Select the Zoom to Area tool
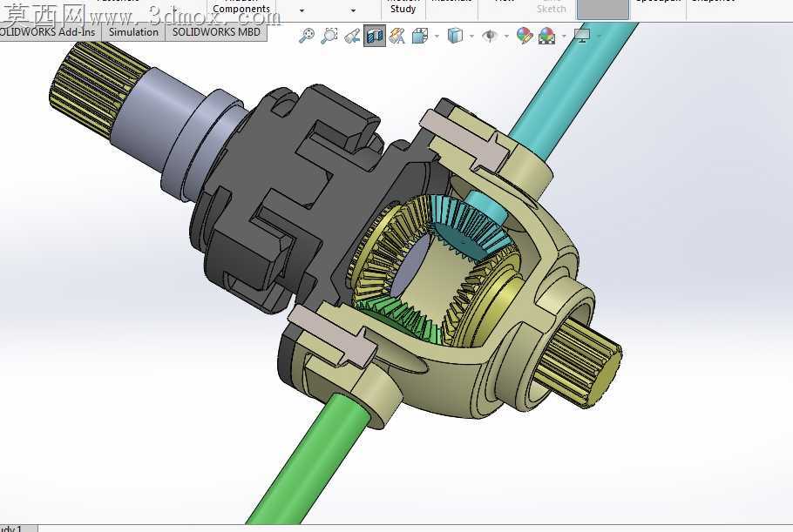Viewport: 793px width, 532px height. pos(329,36)
